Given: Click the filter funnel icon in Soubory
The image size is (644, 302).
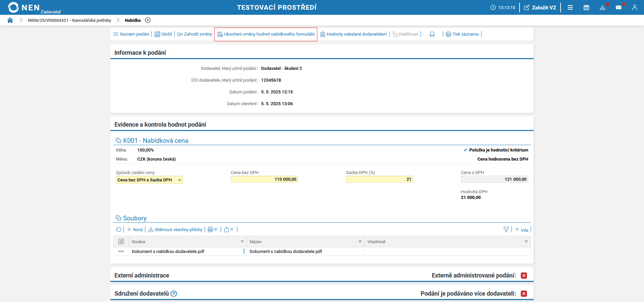Looking at the screenshot, I should coord(506,229).
